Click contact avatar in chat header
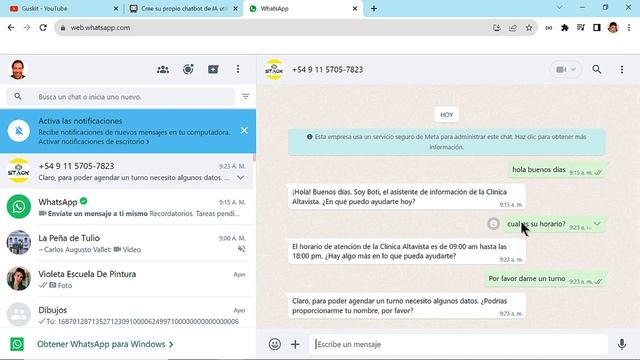This screenshot has width=640, height=360. [274, 69]
